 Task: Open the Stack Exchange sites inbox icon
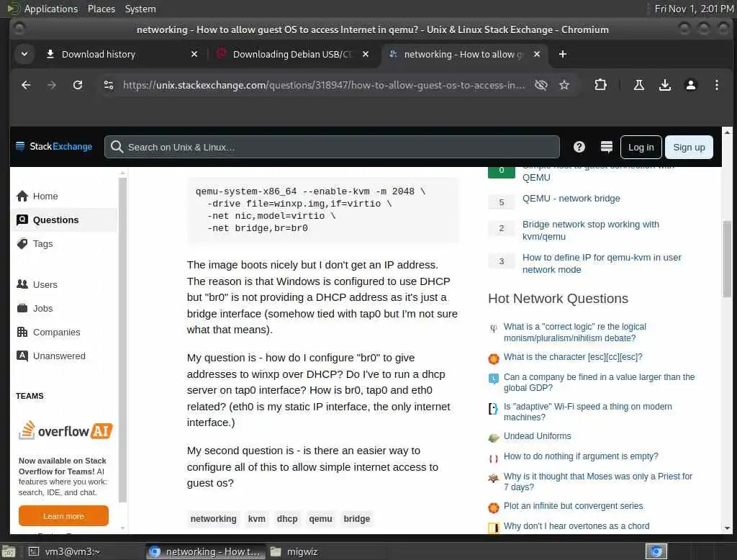pos(606,147)
